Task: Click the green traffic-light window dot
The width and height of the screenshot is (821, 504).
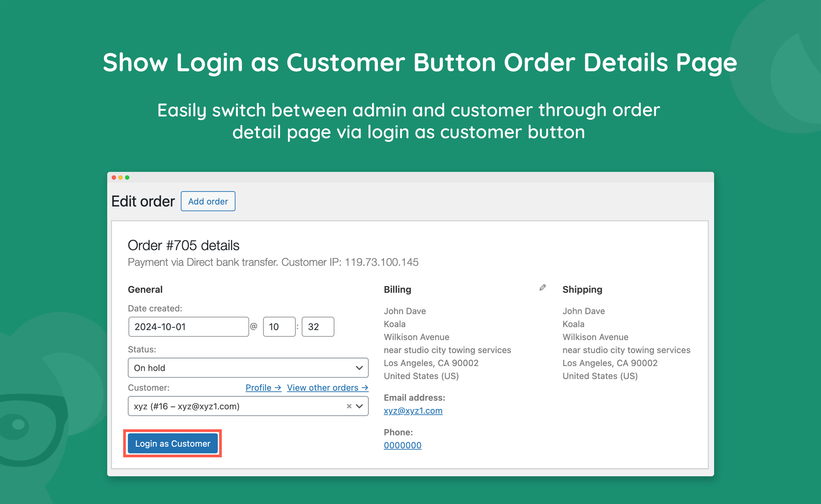Action: coord(128,178)
